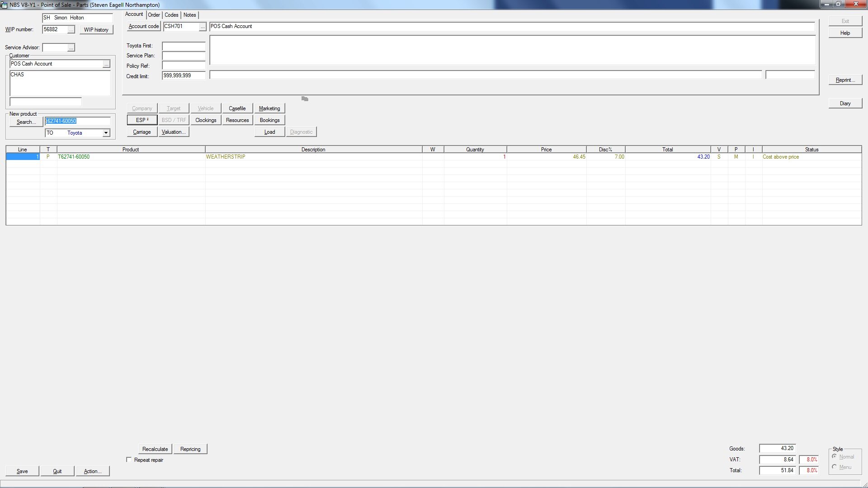This screenshot has height=488, width=868.
Task: Click the Quit button
Action: coord(57,471)
